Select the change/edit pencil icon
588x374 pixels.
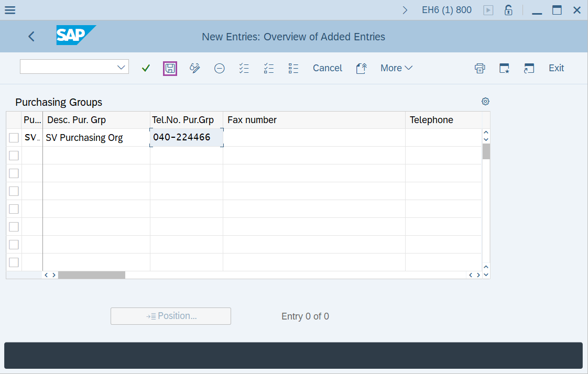point(194,68)
